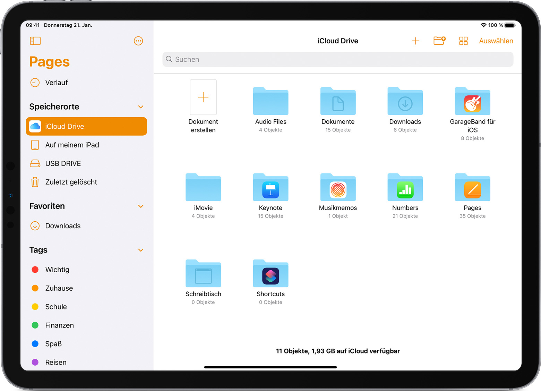The height and width of the screenshot is (392, 541).
Task: Click the Pages app title
Action: click(x=50, y=62)
